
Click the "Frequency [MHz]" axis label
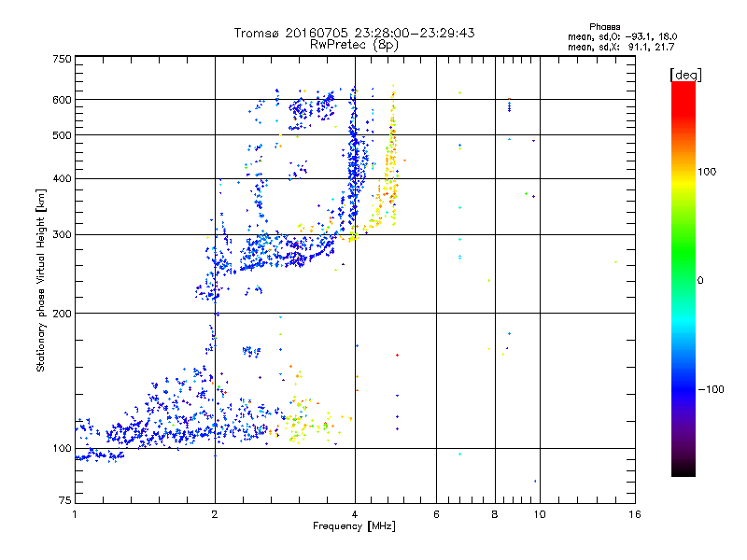354,526
